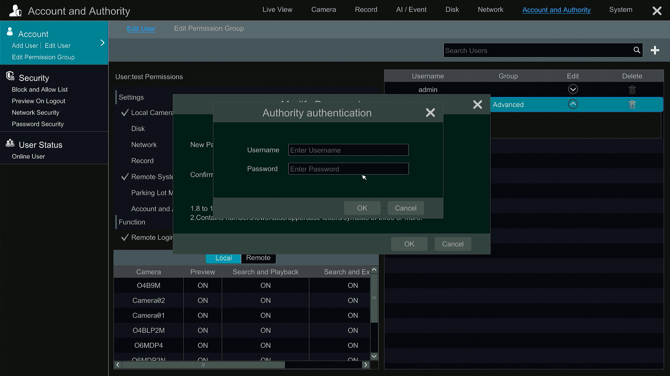Switch to the Edit User tab
Image resolution: width=670 pixels, height=376 pixels.
[x=141, y=29]
